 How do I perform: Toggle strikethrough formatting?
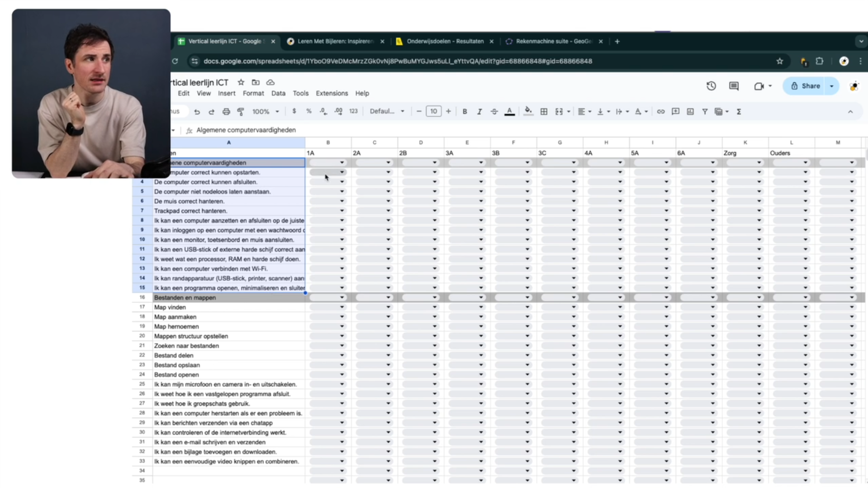494,112
